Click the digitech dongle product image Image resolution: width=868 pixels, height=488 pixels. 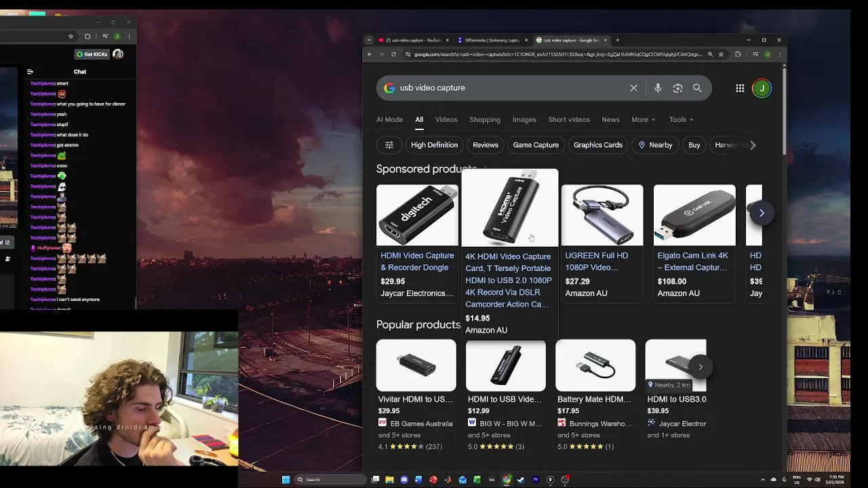[417, 215]
